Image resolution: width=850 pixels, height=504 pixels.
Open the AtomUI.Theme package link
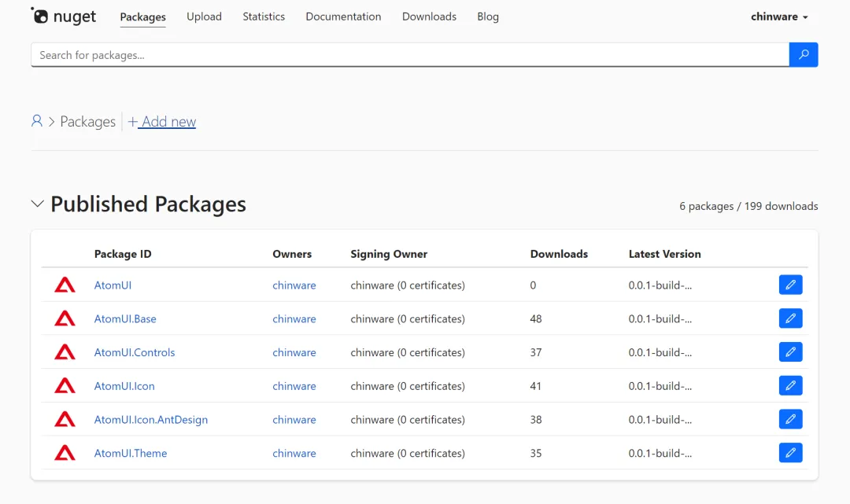[131, 453]
